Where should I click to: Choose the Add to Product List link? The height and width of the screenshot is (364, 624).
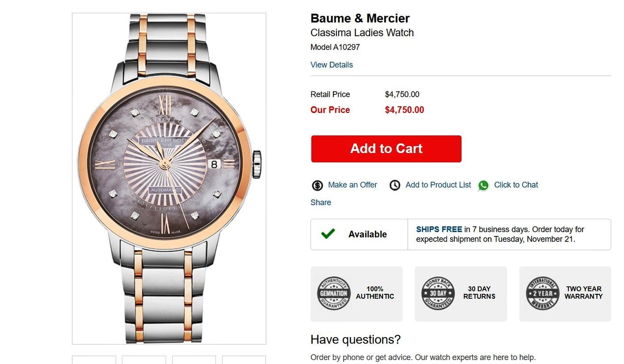438,185
